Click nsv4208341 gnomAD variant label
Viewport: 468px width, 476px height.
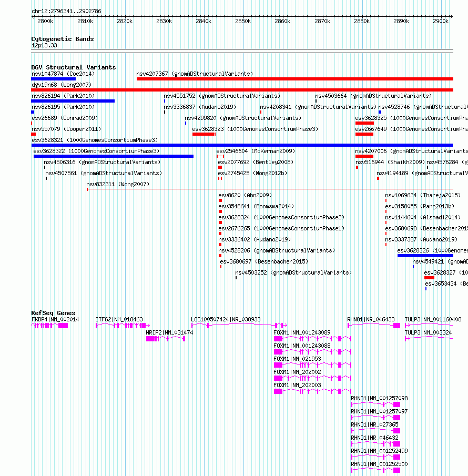pos(318,107)
